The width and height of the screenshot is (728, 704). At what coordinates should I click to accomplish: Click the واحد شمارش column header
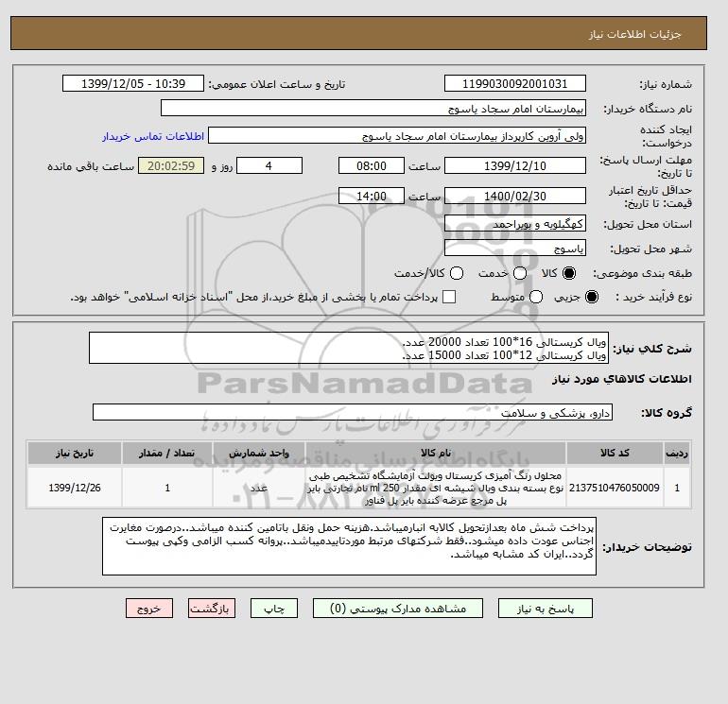(x=259, y=453)
